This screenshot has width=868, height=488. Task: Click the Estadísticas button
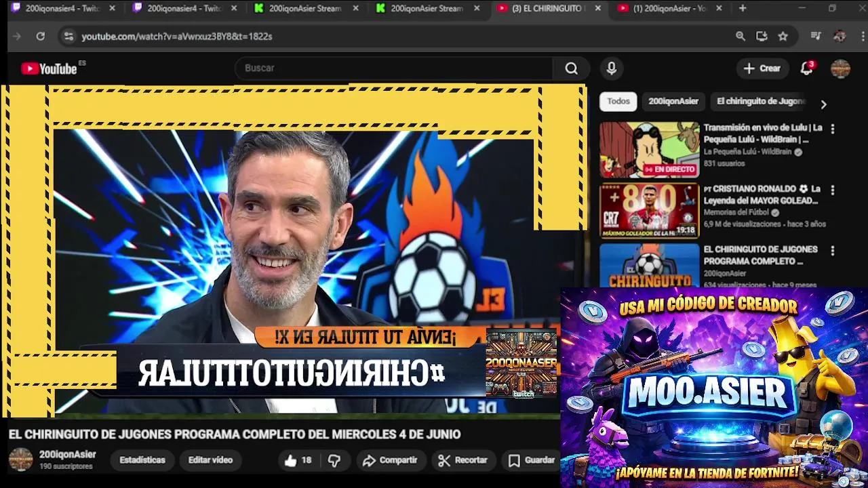(142, 460)
